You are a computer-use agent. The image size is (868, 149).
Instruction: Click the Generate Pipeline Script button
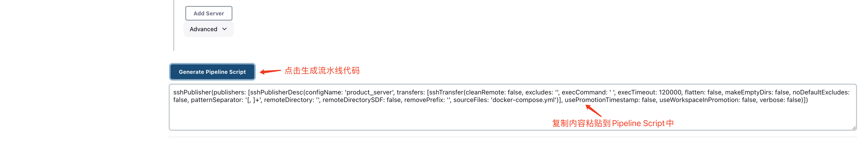[212, 72]
